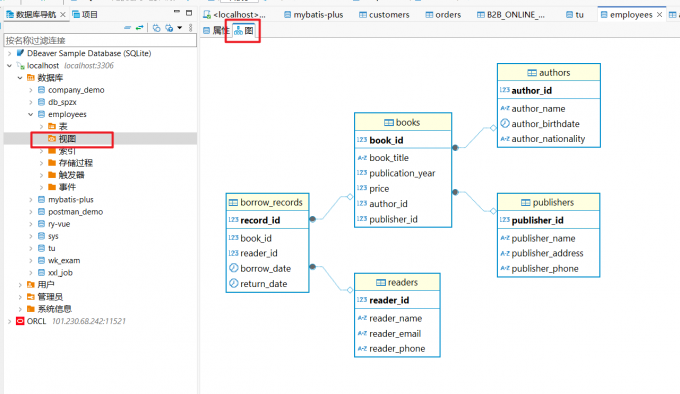The height and width of the screenshot is (394, 680).
Task: Expand the 表 tables folder
Action: click(x=41, y=126)
